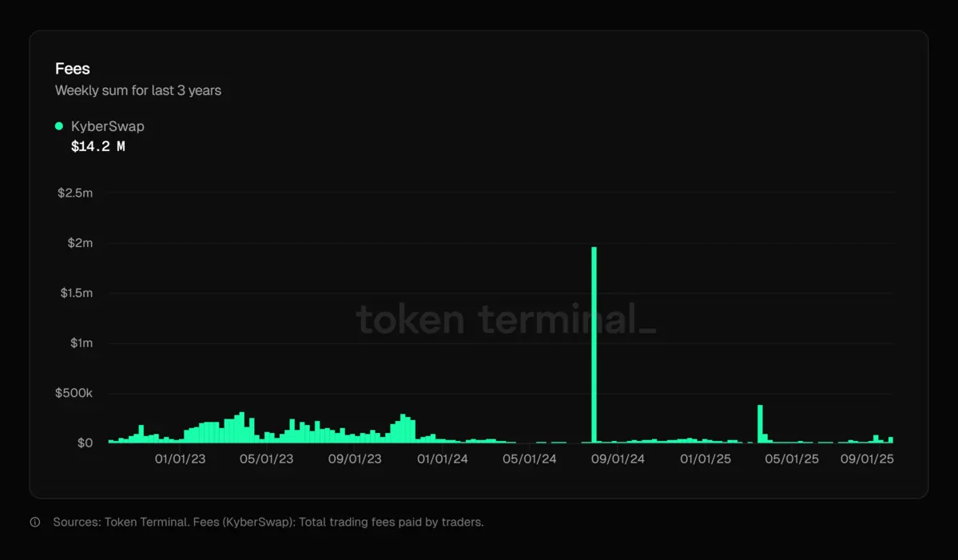Select the smaller spike bar before 05/01/25
Image resolution: width=958 pixels, height=560 pixels.
coord(760,423)
